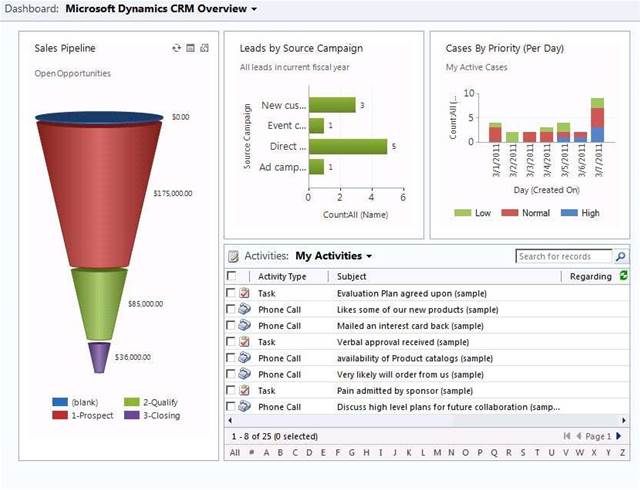Sort by Regarding column
Viewport: 640px width, 490px height.
point(591,276)
